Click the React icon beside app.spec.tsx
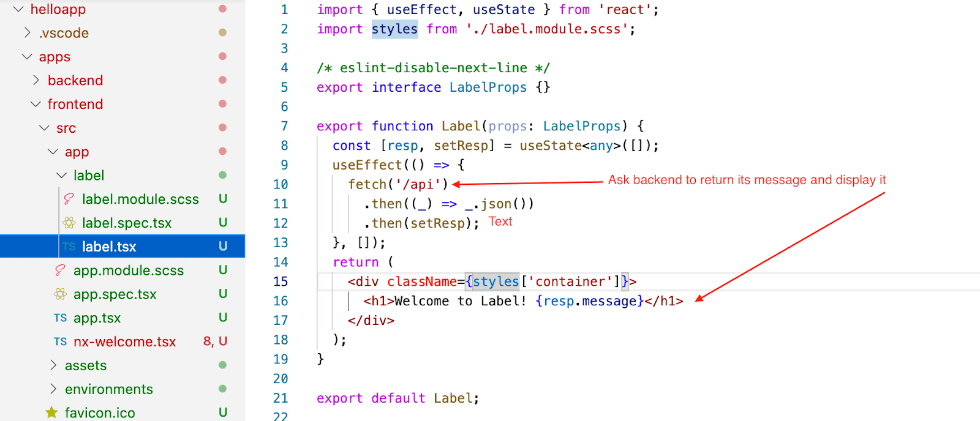The width and height of the screenshot is (980, 421). [60, 294]
